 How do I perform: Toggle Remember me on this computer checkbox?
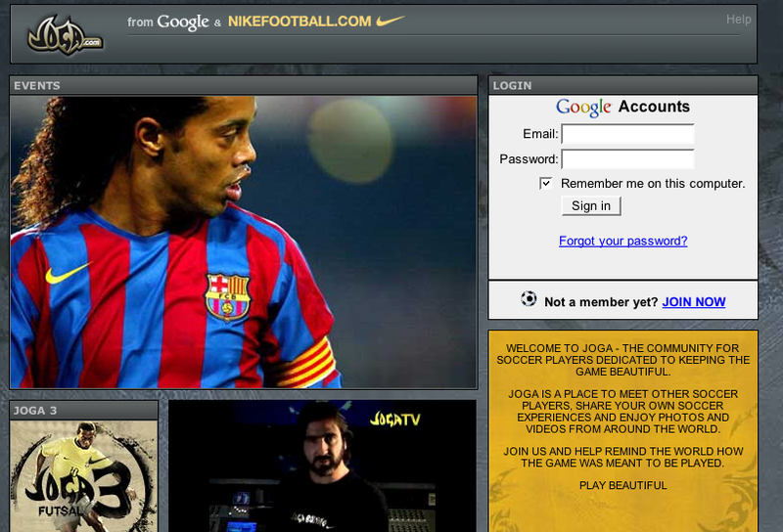click(546, 183)
